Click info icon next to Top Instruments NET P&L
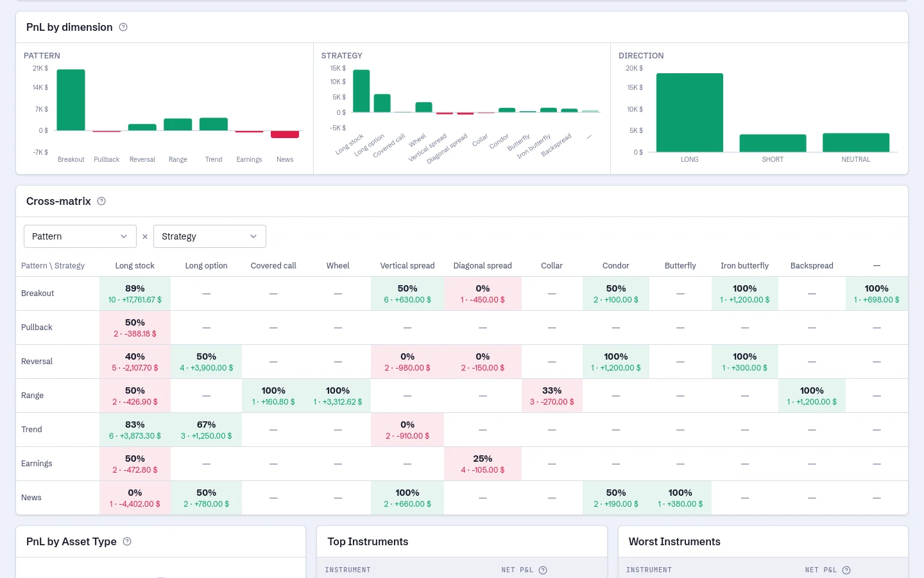The image size is (924, 578). [x=543, y=570]
